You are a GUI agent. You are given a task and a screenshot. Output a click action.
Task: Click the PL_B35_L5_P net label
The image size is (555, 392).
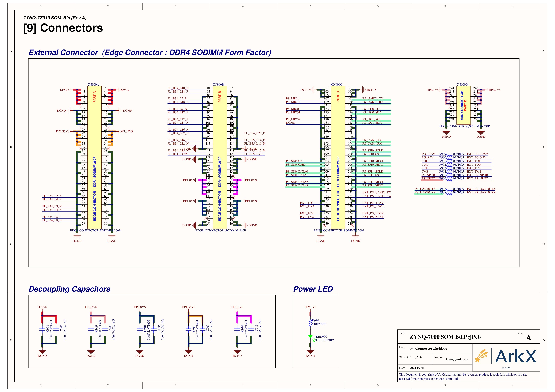(x=254, y=154)
